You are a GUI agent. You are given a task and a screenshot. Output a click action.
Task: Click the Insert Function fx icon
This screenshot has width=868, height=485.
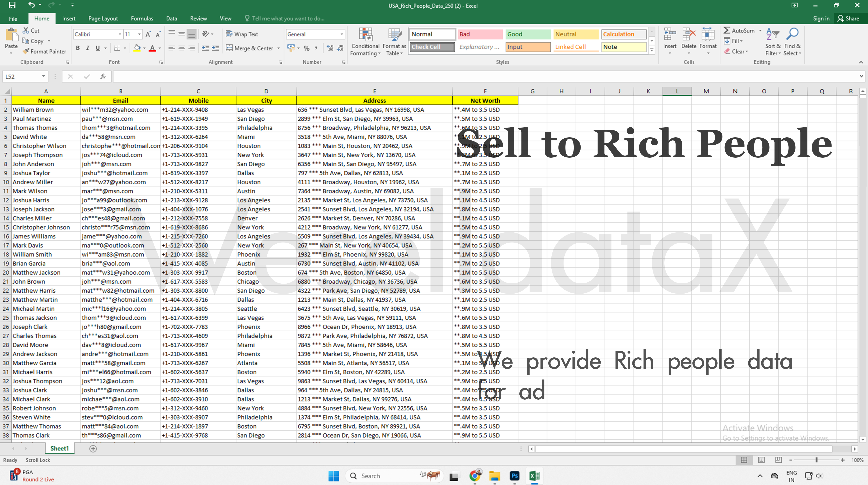tap(103, 77)
